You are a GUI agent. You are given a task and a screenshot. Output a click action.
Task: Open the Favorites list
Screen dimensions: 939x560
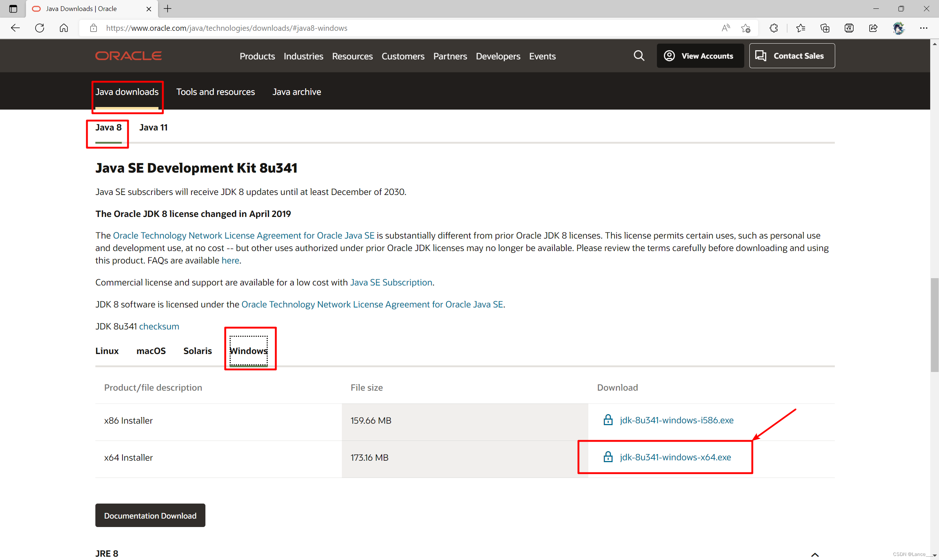(800, 28)
